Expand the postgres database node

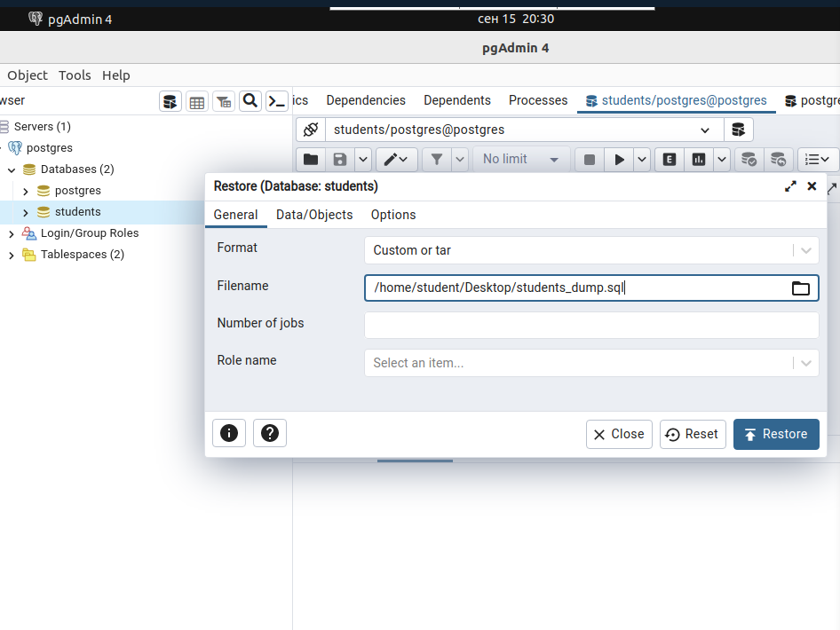pos(25,191)
